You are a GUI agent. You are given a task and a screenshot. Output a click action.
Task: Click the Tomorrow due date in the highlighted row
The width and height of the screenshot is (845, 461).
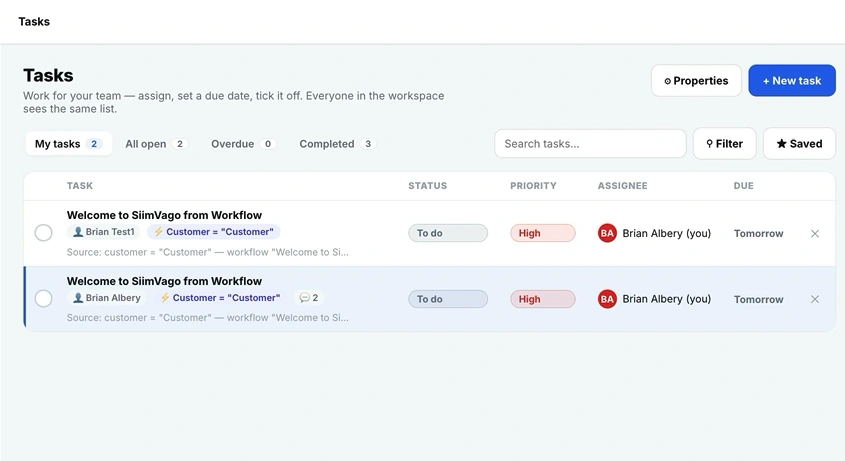tap(758, 299)
